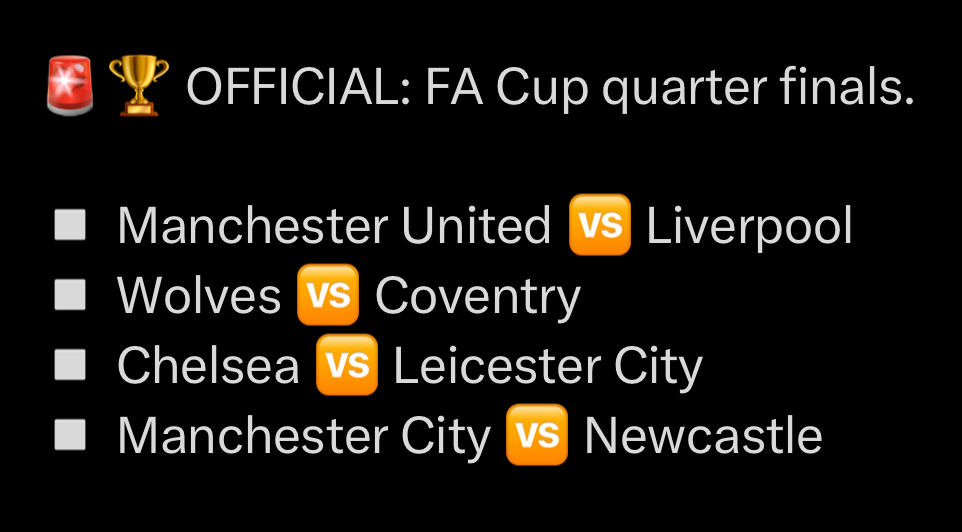Click the VS icon before Leicester City
The width and height of the screenshot is (962, 532).
click(346, 365)
